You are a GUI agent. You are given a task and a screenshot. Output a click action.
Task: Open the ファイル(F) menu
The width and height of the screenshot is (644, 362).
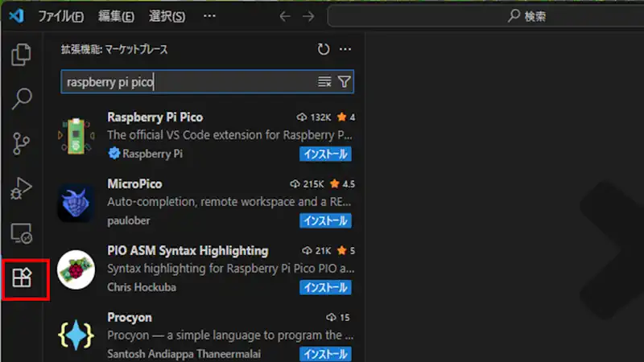(x=61, y=16)
